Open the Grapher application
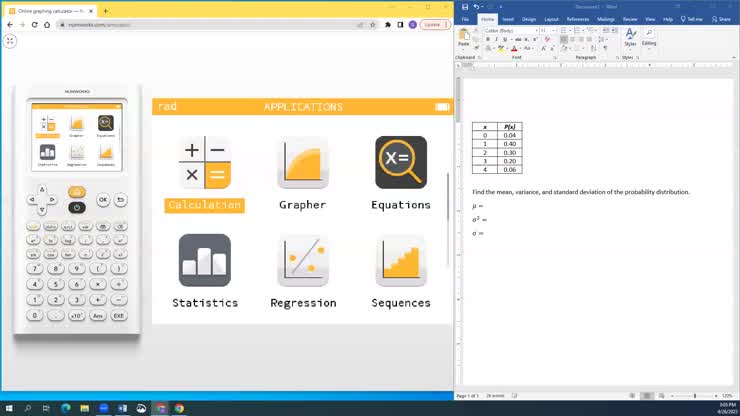 pos(302,163)
